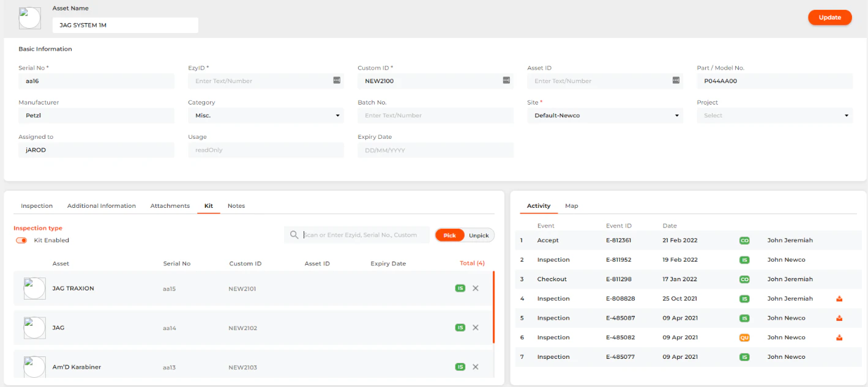
Task: Open the Site dropdown showing Default-Newco
Action: [x=605, y=116]
